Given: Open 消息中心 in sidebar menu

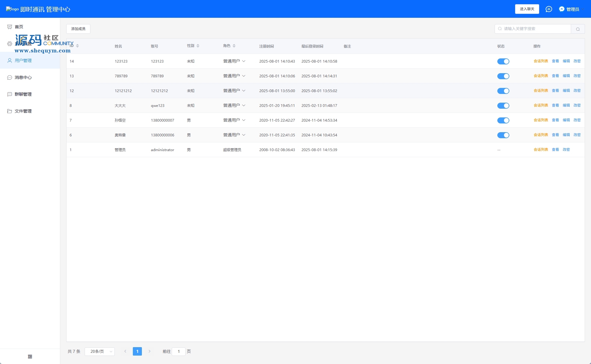Looking at the screenshot, I should 23,77.
